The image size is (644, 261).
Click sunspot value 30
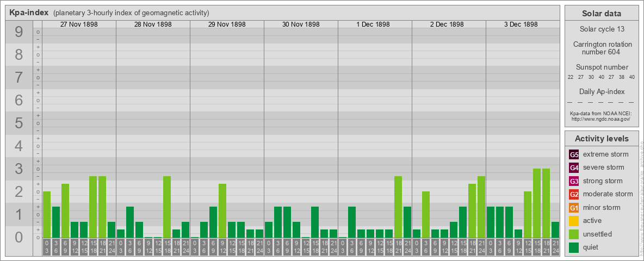point(591,77)
